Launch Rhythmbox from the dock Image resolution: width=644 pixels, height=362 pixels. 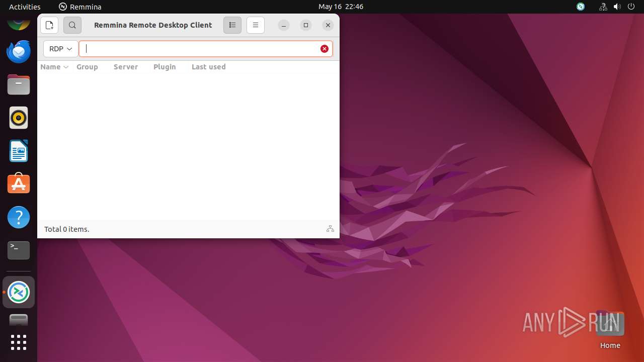(19, 118)
